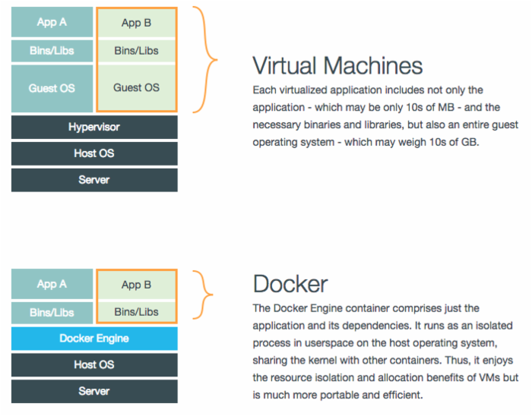This screenshot has height=416, width=532.
Task: Click App B in the Docker stack
Action: (x=137, y=285)
